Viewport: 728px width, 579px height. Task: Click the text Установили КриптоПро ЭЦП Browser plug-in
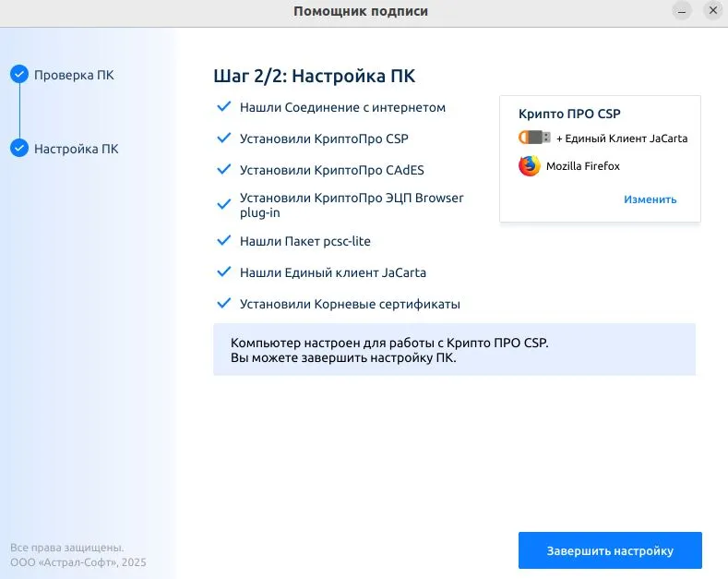(352, 205)
